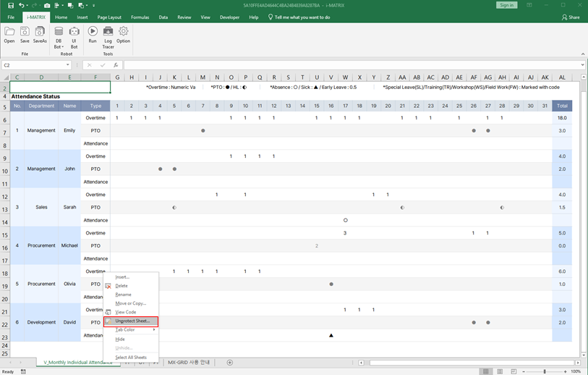Expand the formula bar with the chevron
The image size is (588, 375).
[x=582, y=65]
